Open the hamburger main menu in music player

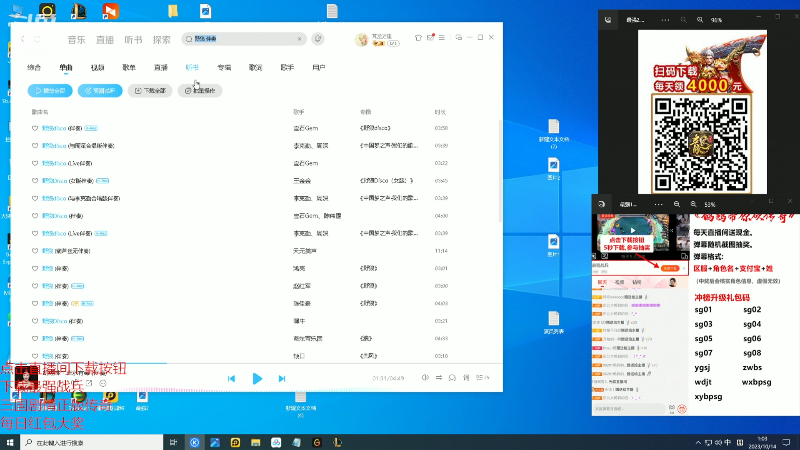[x=442, y=37]
